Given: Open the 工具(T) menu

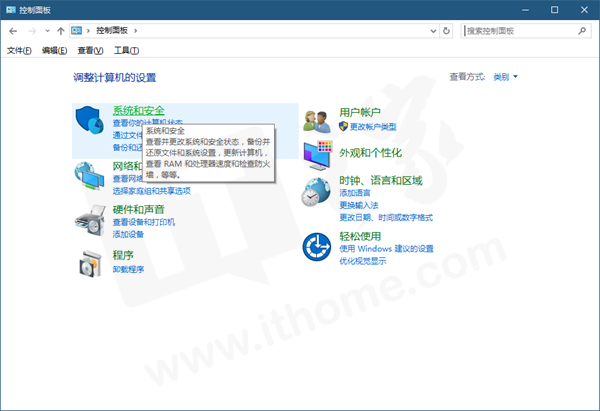Looking at the screenshot, I should click(126, 50).
